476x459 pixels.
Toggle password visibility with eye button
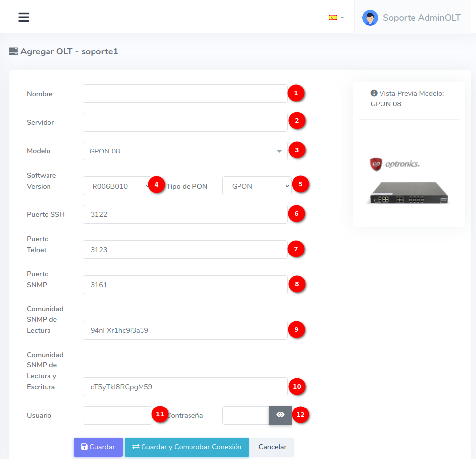tap(280, 415)
